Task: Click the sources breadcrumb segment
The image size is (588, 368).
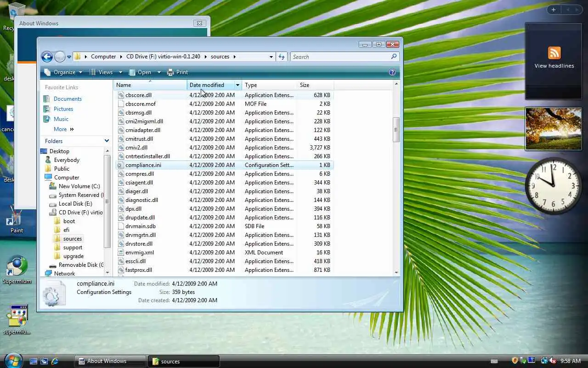Action: click(220, 57)
